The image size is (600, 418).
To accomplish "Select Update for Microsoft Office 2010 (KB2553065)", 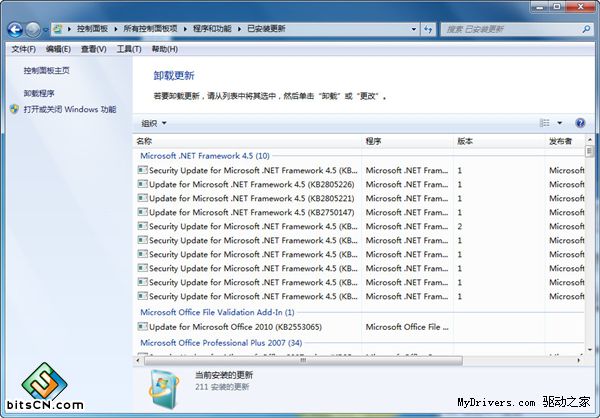I will 235,327.
